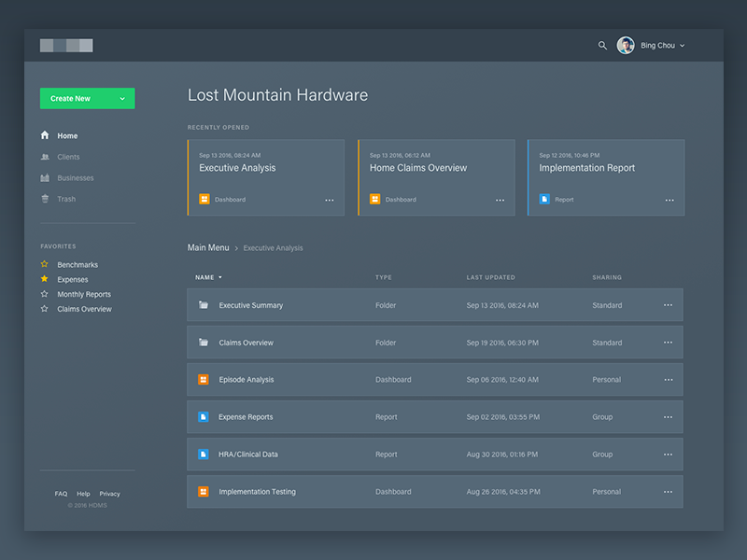Image resolution: width=747 pixels, height=560 pixels.
Task: Select the Home icon in the sidebar
Action: tap(46, 135)
